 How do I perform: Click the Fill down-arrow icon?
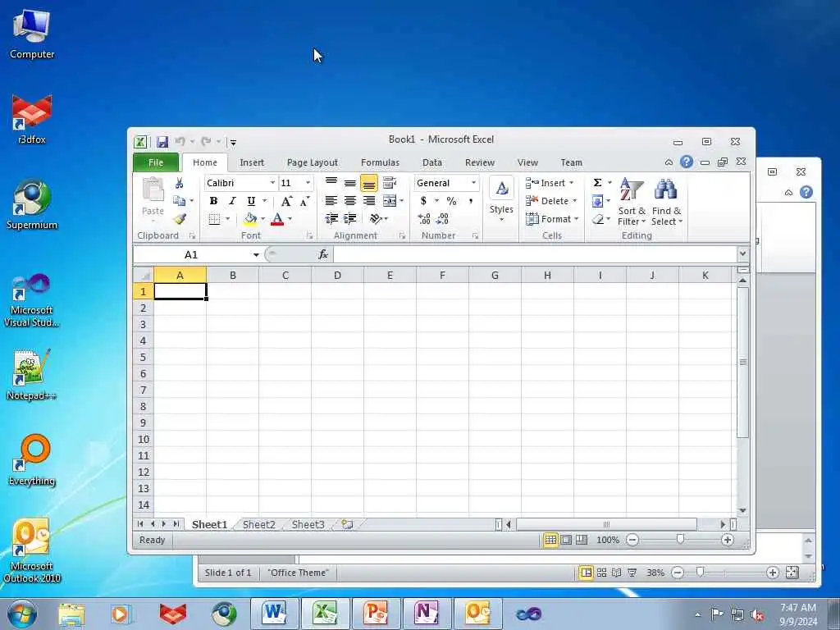pos(598,201)
